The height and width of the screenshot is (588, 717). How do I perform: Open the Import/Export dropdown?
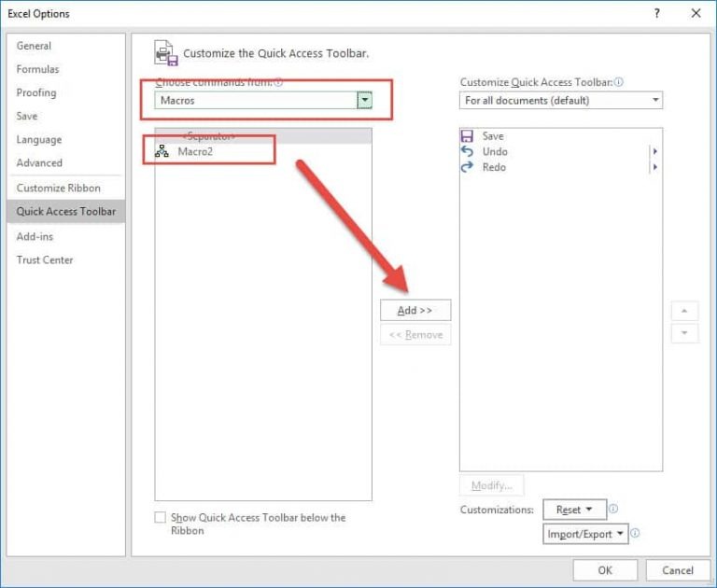(585, 534)
